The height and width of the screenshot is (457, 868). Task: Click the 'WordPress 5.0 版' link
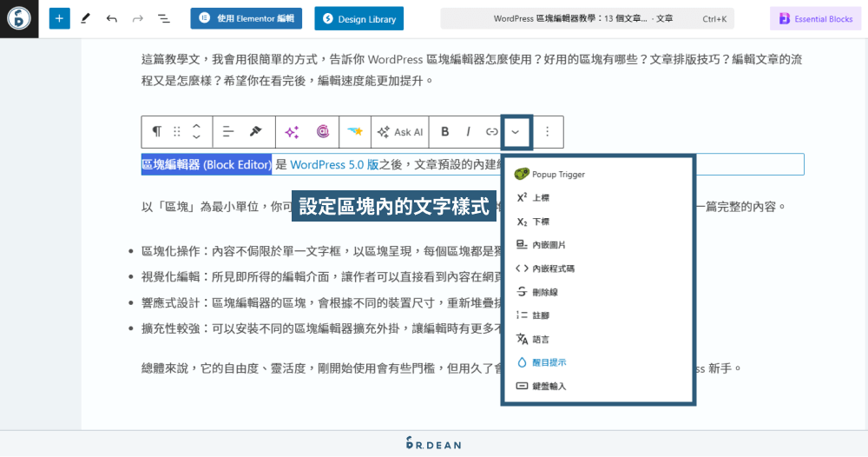coord(334,164)
